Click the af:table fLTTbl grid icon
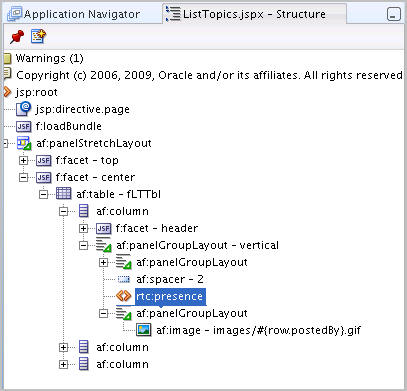The width and height of the screenshot is (407, 391). click(63, 194)
